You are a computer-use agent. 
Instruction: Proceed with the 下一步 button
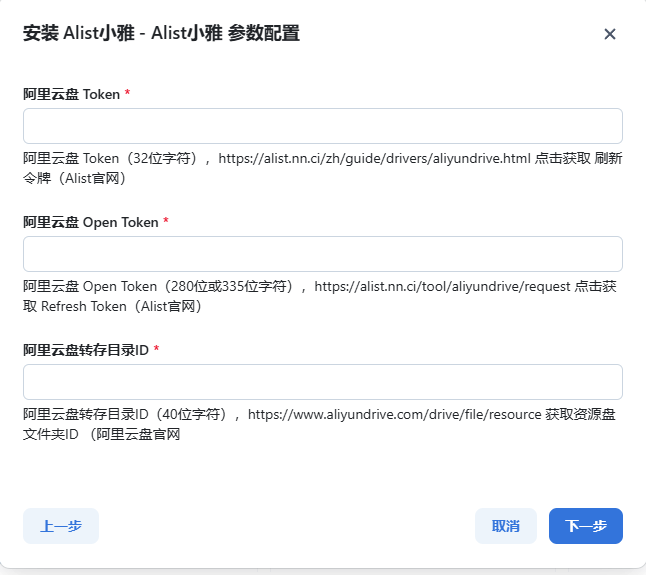pos(585,526)
